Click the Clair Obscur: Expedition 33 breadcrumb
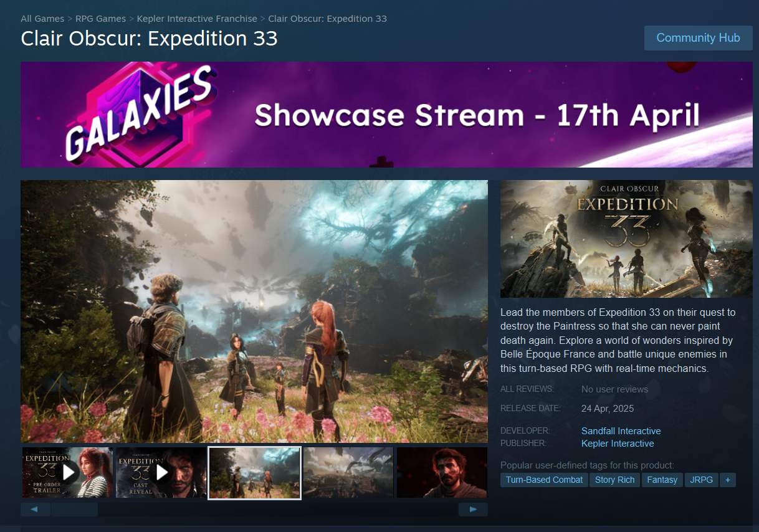Screen dimensions: 759x532 [x=327, y=19]
